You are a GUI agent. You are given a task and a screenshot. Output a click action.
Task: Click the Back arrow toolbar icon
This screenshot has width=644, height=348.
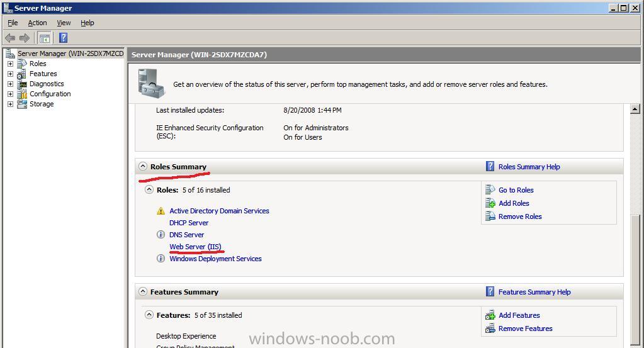(10, 38)
